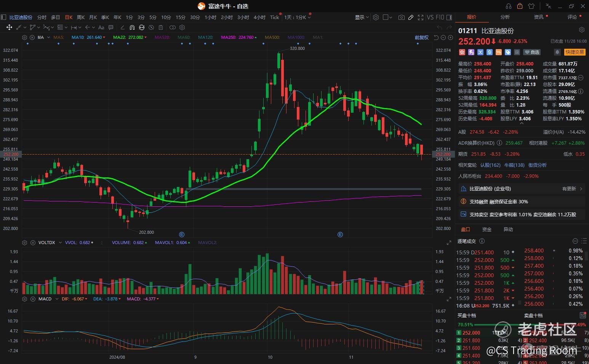589x364 pixels.
Task: Select the crosshair move cursor tool
Action: (x=9, y=27)
